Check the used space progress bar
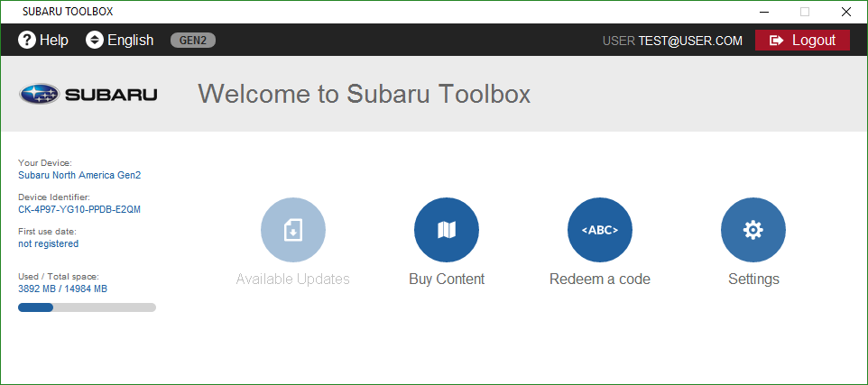Image resolution: width=868 pixels, height=385 pixels. tap(87, 307)
